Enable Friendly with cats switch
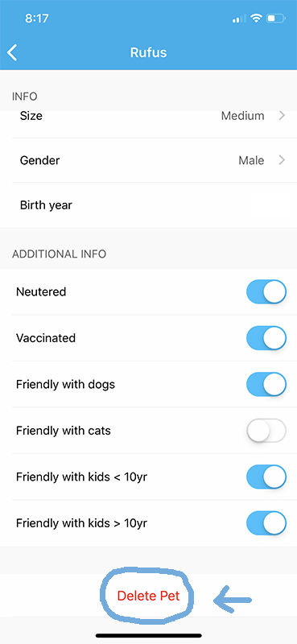Screen dimensions: 297x644 266,431
